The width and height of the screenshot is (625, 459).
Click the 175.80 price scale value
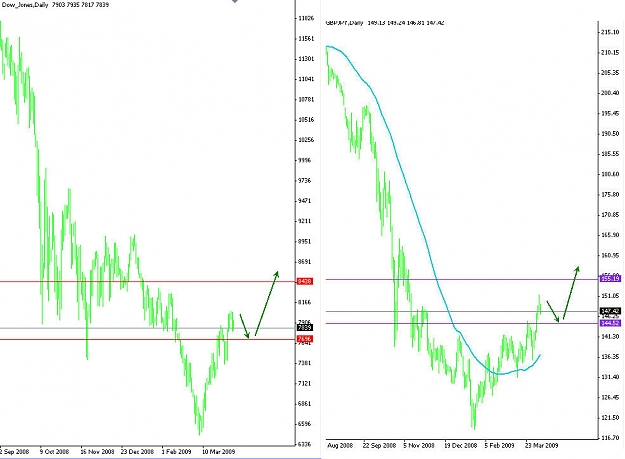coord(610,194)
